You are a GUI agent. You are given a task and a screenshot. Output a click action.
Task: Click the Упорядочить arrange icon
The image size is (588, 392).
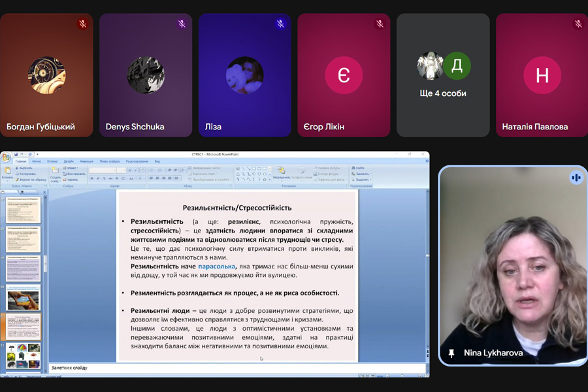pos(281,170)
